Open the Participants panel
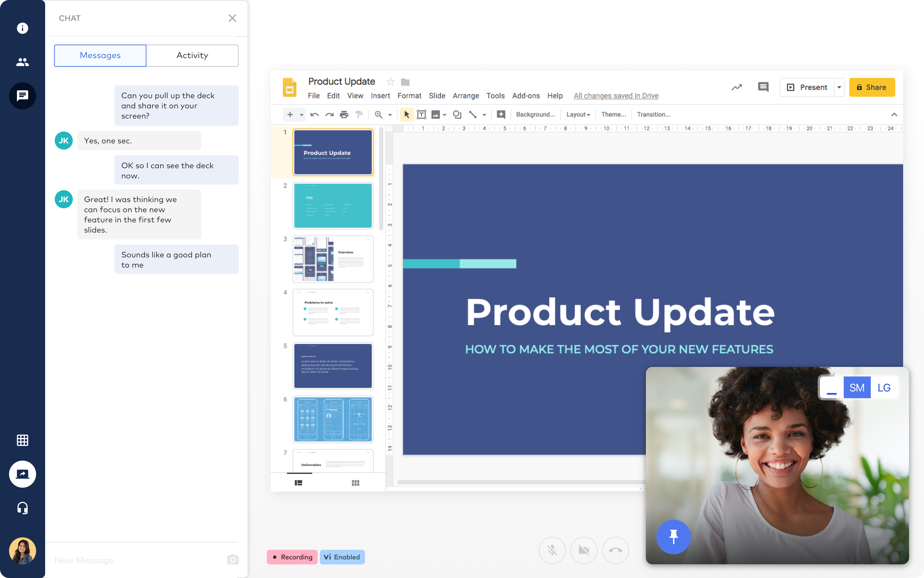 pyautogui.click(x=22, y=62)
